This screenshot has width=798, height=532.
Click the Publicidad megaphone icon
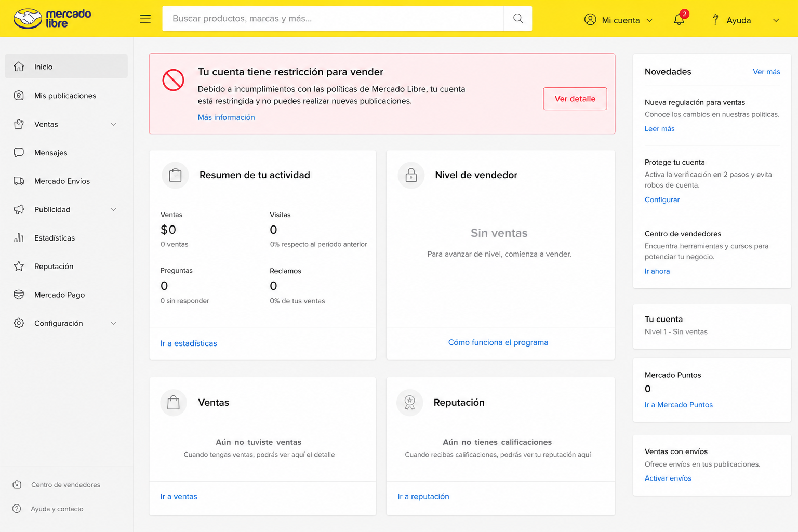[x=19, y=209]
